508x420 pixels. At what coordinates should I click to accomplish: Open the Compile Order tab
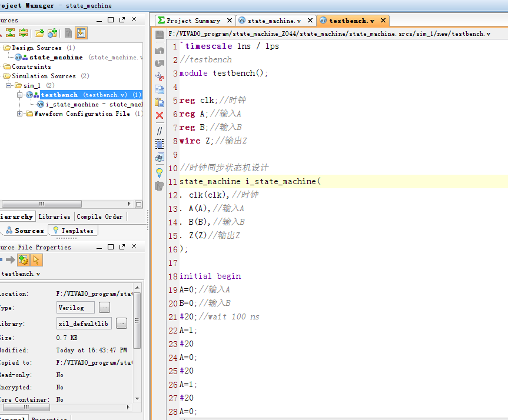pos(99,216)
